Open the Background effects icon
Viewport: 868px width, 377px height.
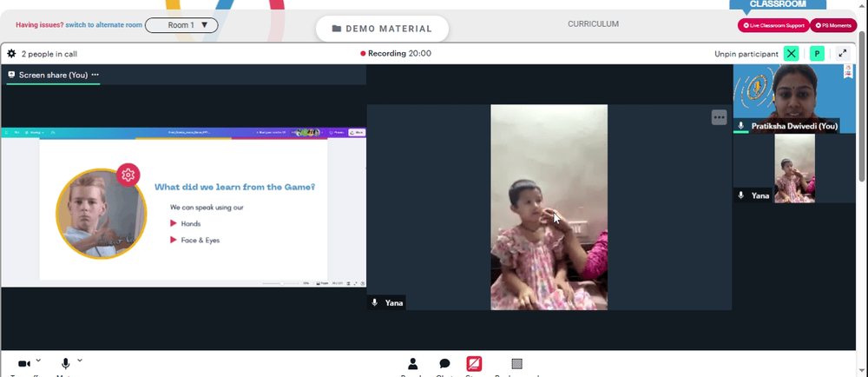(516, 364)
